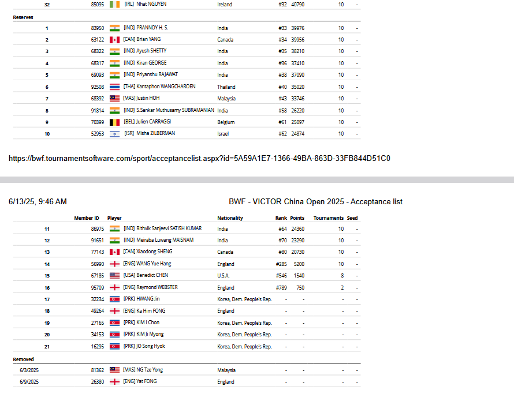Click the India flag beside Rithvik Sanjeevi SATISH KUMAR

[x=114, y=229]
